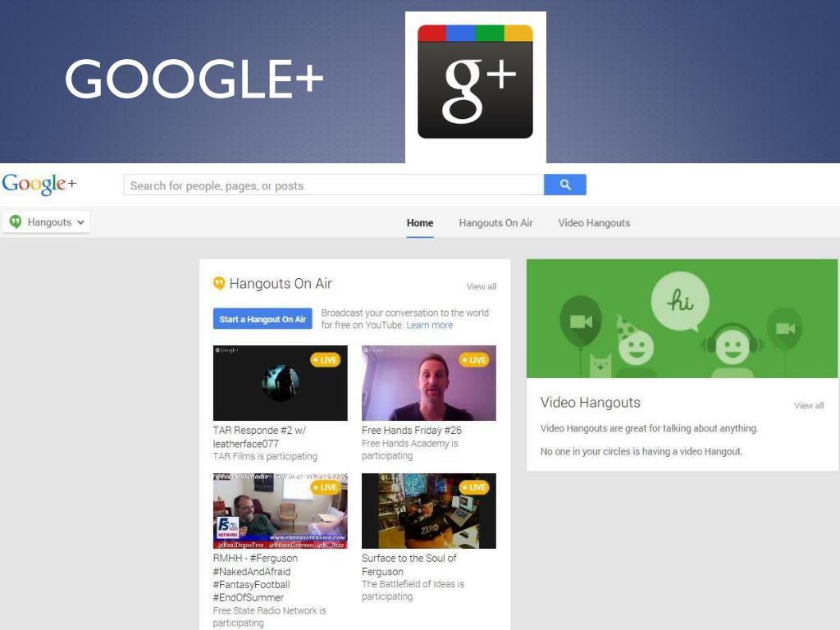Select the Home tab
The height and width of the screenshot is (630, 840).
pyautogui.click(x=420, y=223)
